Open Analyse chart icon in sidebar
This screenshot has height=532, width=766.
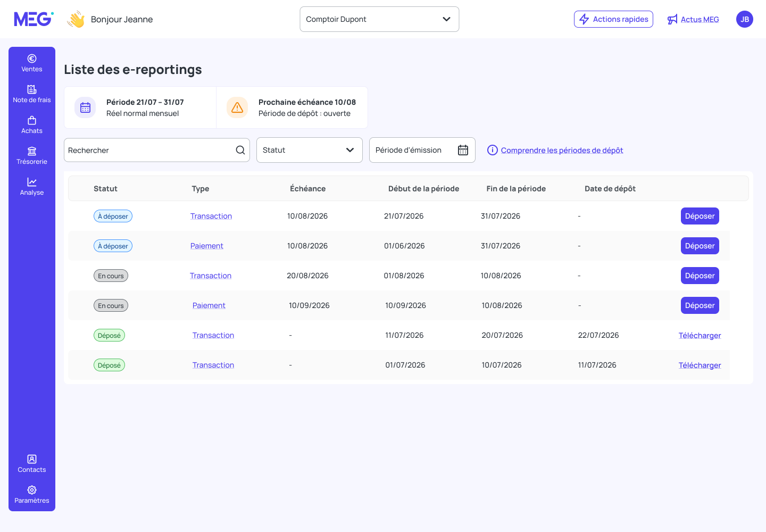pos(32,182)
